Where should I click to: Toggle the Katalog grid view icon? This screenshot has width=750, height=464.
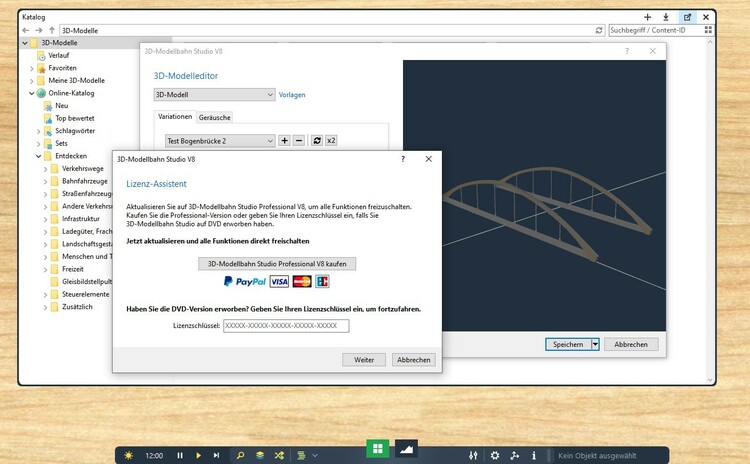click(x=708, y=30)
